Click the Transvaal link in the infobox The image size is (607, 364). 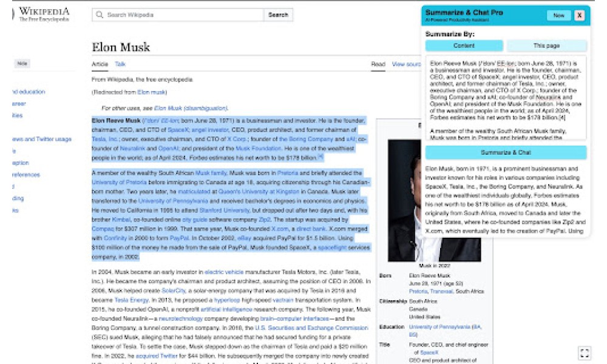coord(441,291)
